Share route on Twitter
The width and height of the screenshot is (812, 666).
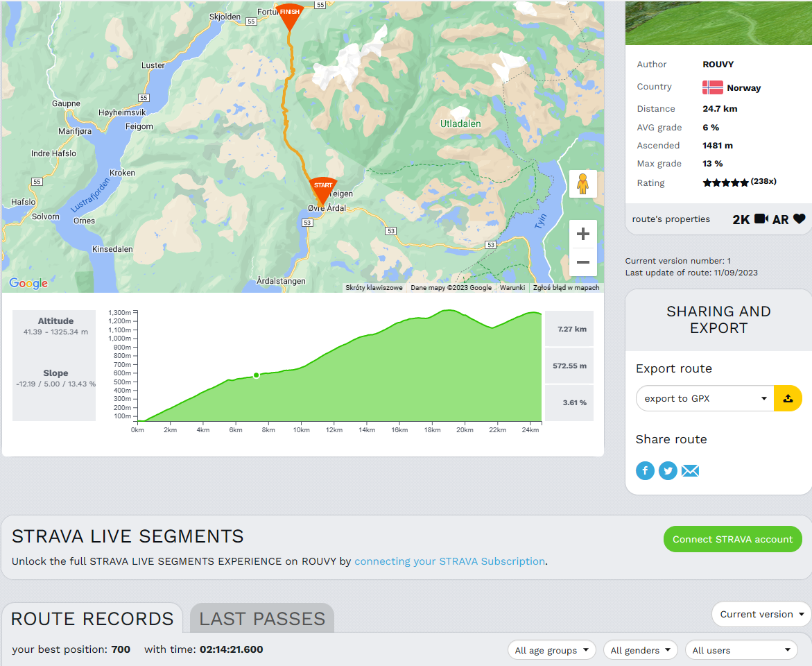(x=668, y=471)
